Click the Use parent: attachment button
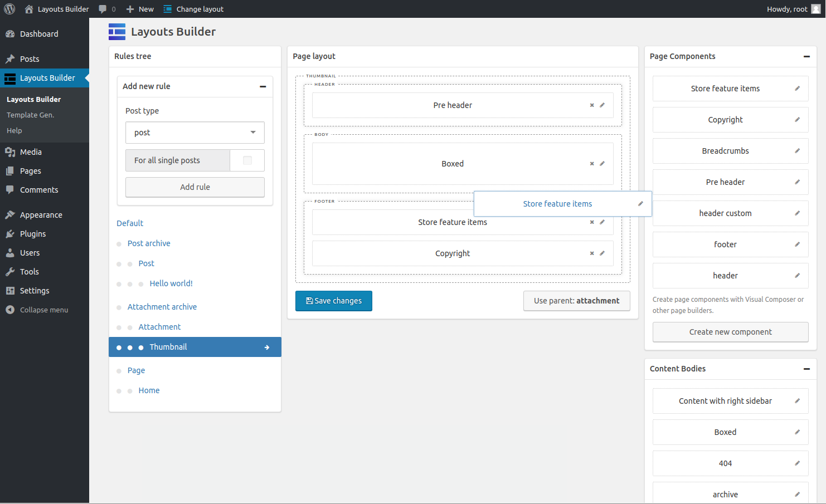826x504 pixels. [x=576, y=301]
